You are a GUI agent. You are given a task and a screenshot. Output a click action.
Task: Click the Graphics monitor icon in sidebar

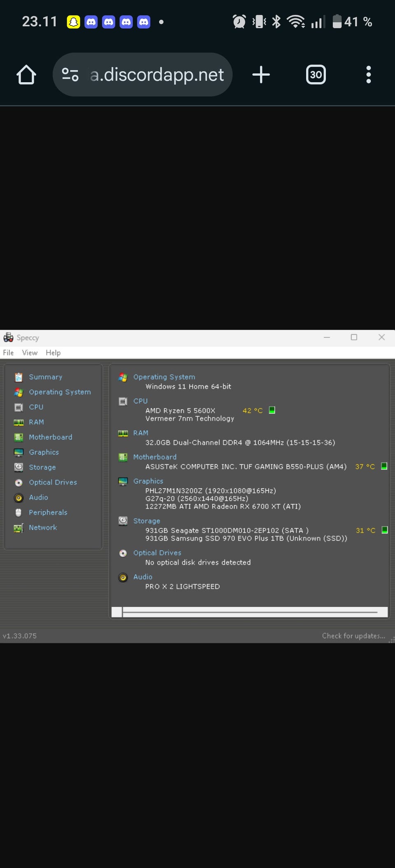click(19, 452)
